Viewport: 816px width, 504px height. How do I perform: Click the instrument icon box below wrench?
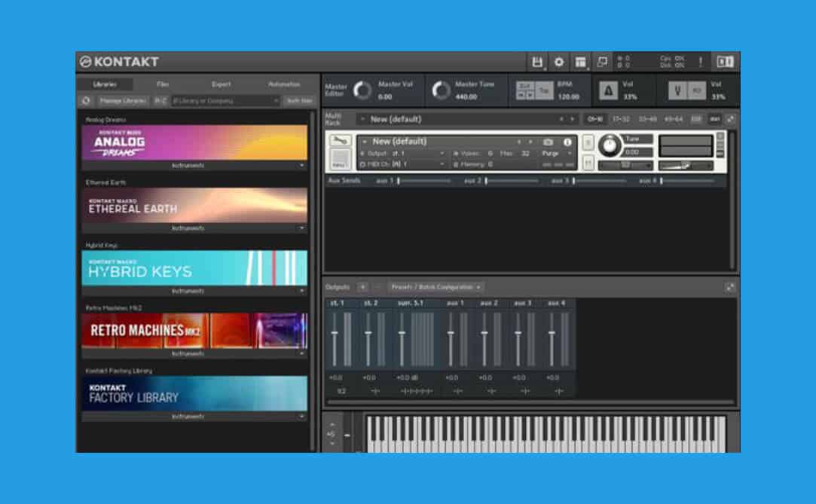340,159
